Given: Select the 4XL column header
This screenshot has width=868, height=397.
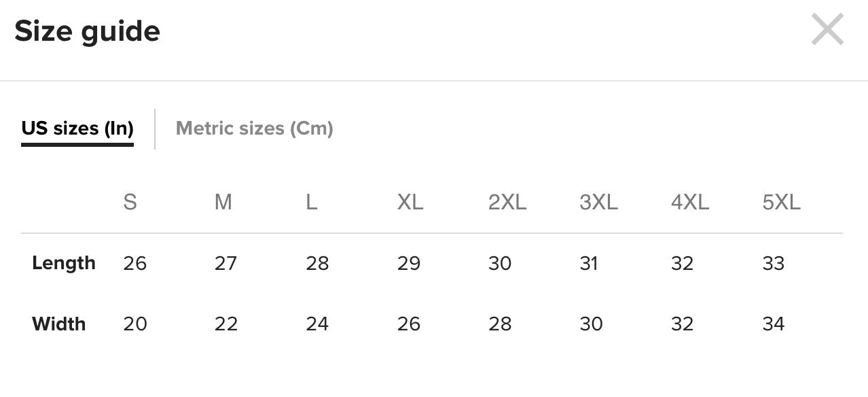Looking at the screenshot, I should click(x=690, y=202).
